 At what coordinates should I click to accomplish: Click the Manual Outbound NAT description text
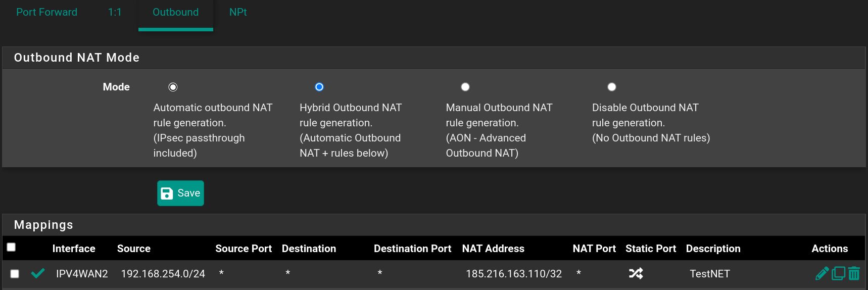(499, 130)
